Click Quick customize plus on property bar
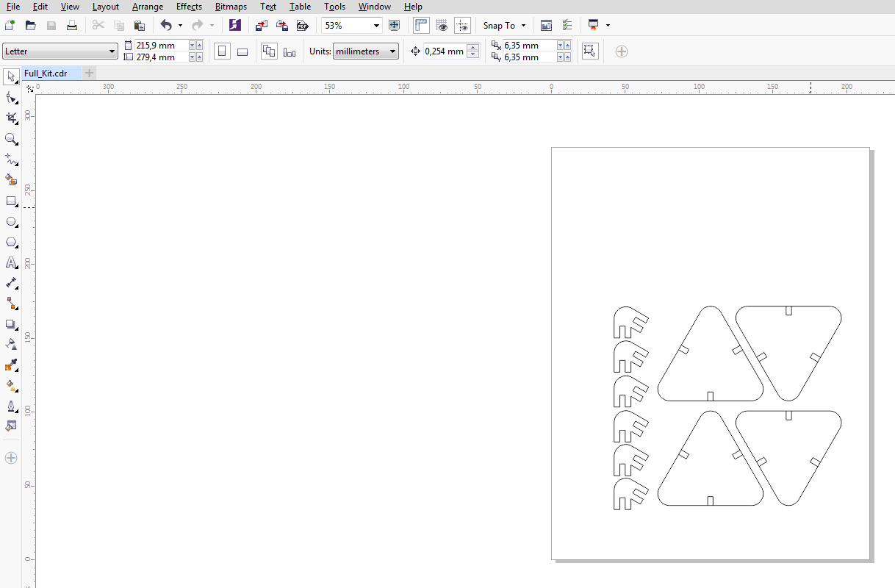Image resolution: width=895 pixels, height=588 pixels. [622, 51]
